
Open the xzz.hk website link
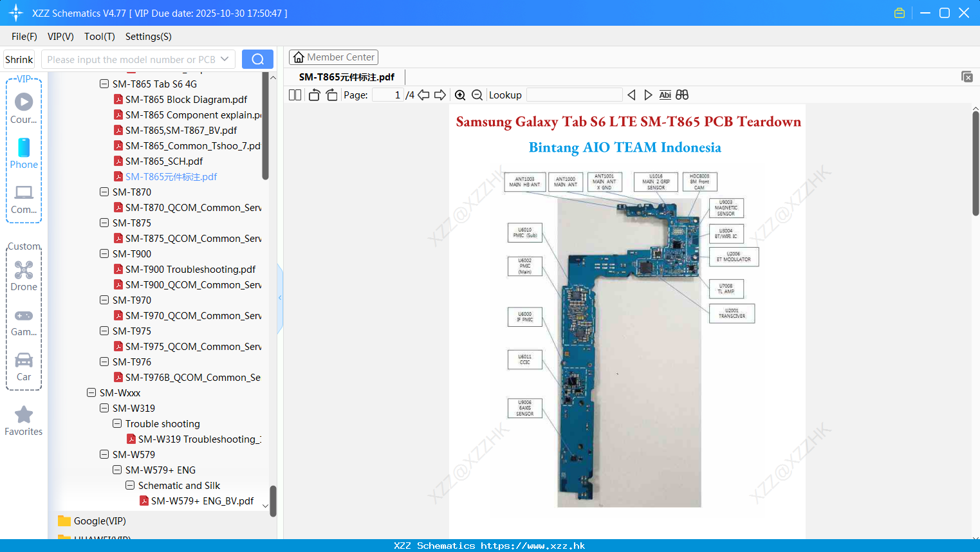click(x=533, y=546)
